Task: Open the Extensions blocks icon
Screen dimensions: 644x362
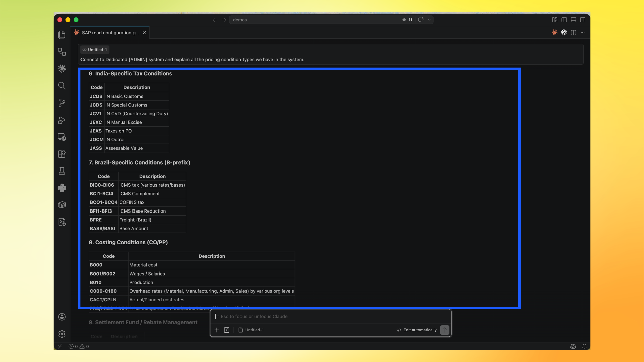Action: (62, 154)
